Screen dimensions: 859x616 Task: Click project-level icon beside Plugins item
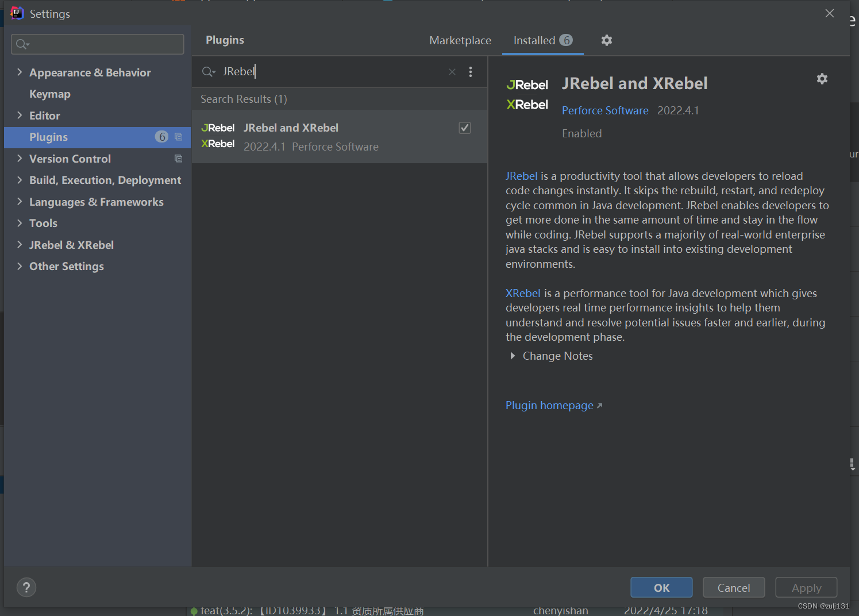[178, 137]
